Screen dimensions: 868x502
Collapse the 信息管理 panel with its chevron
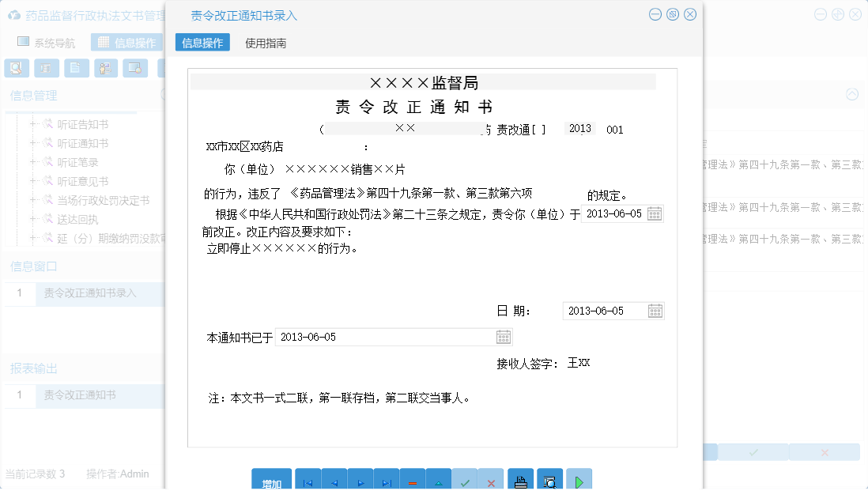point(164,94)
